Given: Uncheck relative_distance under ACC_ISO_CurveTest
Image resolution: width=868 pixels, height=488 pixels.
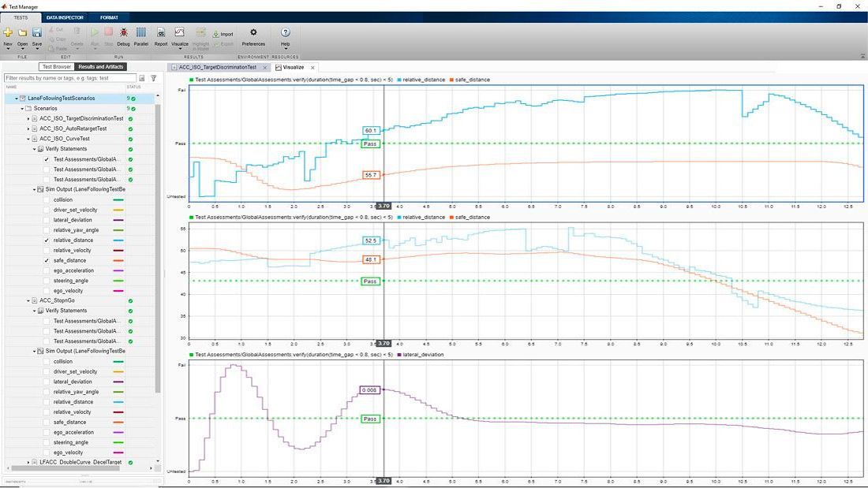Looking at the screenshot, I should pos(47,240).
